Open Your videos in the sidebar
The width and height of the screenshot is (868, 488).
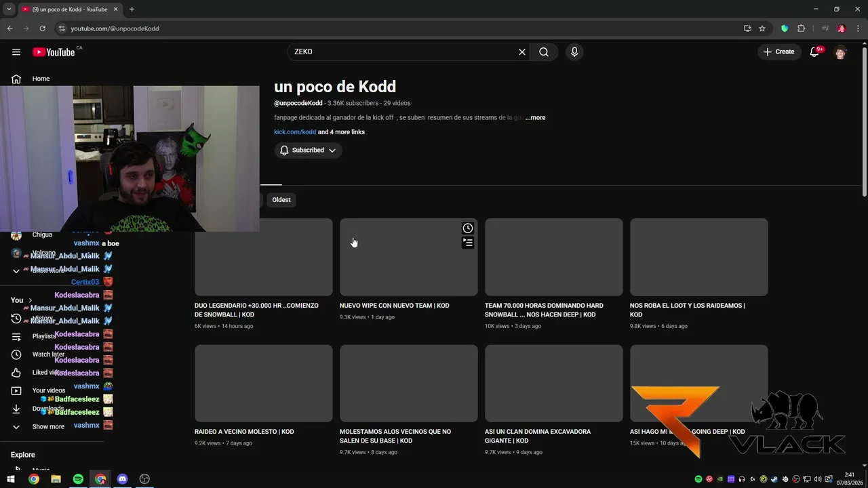coord(49,390)
